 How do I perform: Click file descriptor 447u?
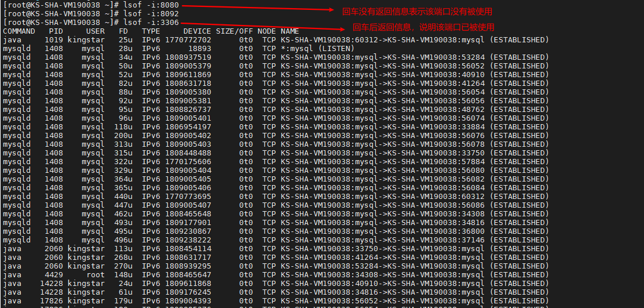click(123, 205)
